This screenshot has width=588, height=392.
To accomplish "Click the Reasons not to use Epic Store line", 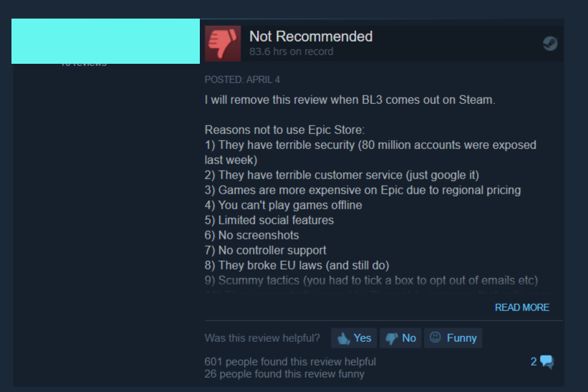I will (x=284, y=130).
